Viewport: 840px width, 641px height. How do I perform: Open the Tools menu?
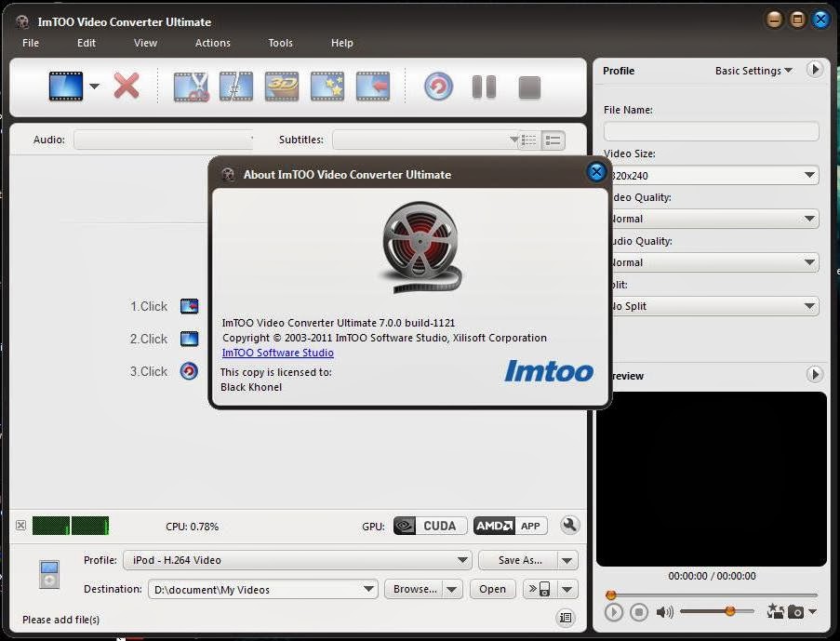point(280,43)
